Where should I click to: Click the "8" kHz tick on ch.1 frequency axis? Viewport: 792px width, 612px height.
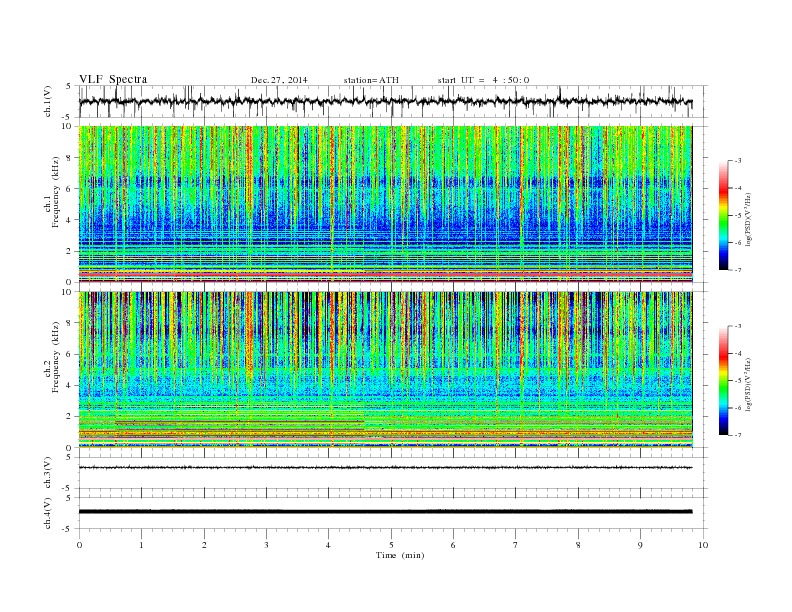pyautogui.click(x=70, y=158)
